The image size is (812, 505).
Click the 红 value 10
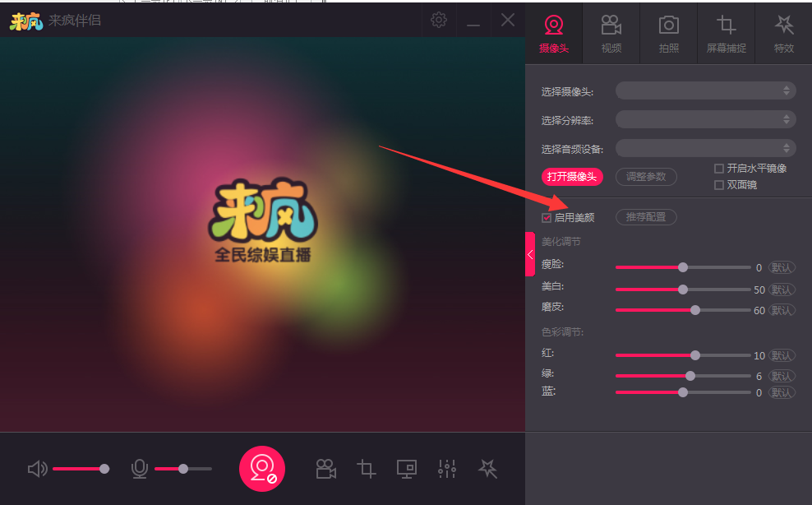[759, 355]
